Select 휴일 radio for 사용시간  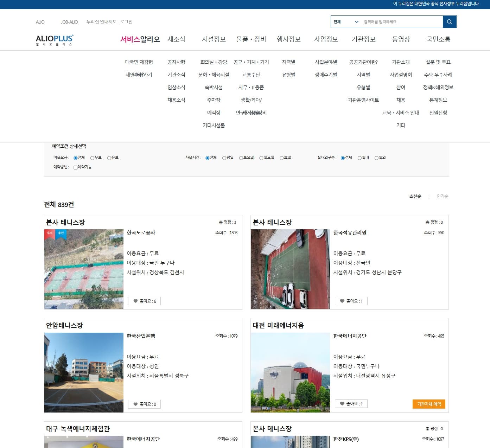click(282, 158)
